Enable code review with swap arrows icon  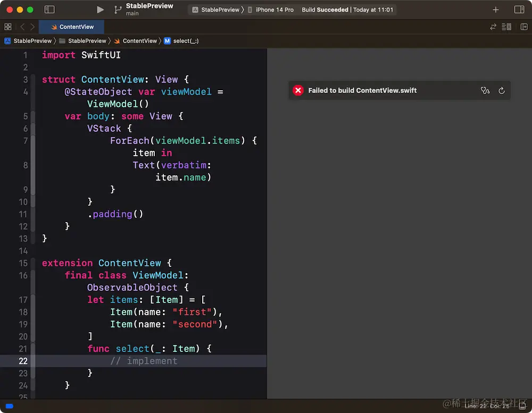[493, 27]
